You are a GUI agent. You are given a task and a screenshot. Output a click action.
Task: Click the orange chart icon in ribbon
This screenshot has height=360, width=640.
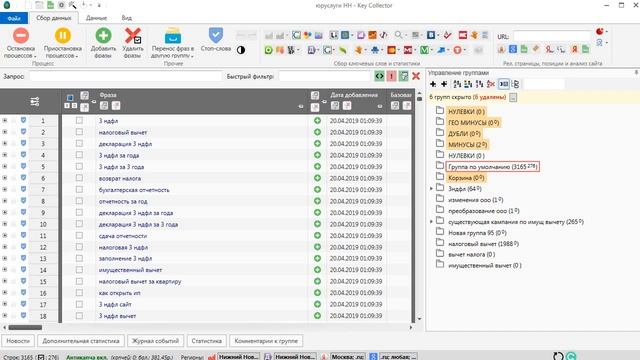[x=372, y=35]
